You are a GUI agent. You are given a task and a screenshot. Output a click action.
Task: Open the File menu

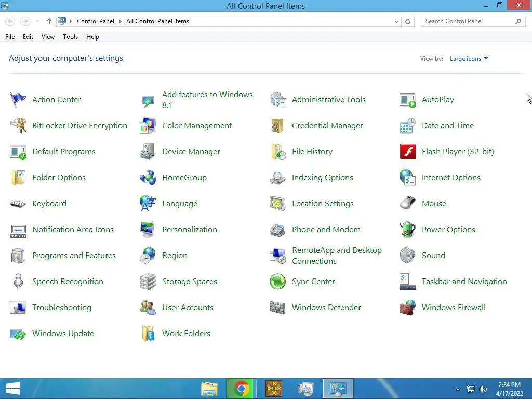pos(10,37)
